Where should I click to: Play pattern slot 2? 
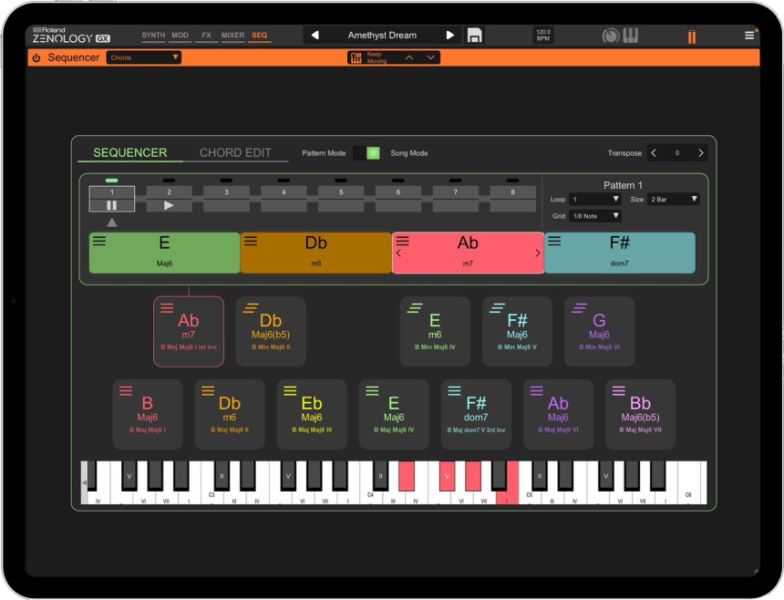169,205
